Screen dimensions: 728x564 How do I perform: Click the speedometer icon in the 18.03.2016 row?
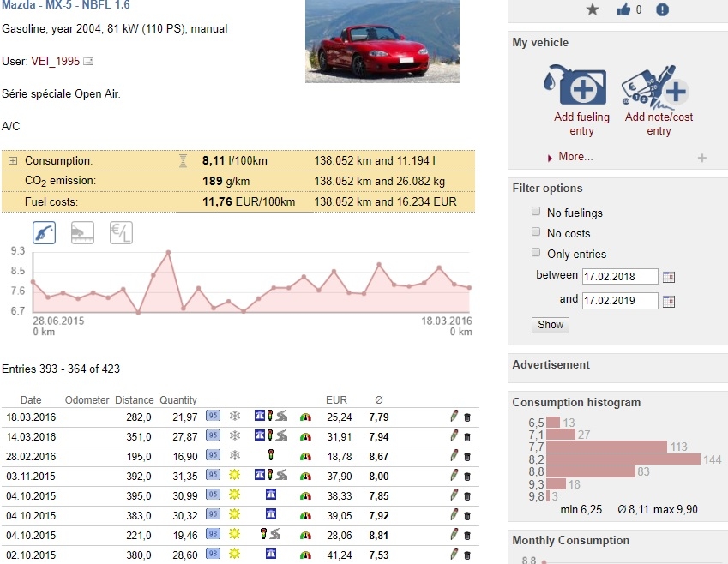click(x=305, y=417)
